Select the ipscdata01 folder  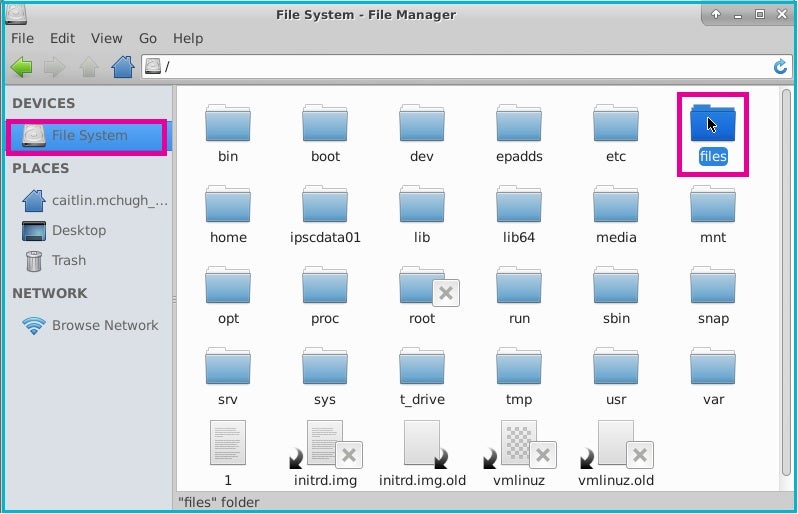[325, 206]
